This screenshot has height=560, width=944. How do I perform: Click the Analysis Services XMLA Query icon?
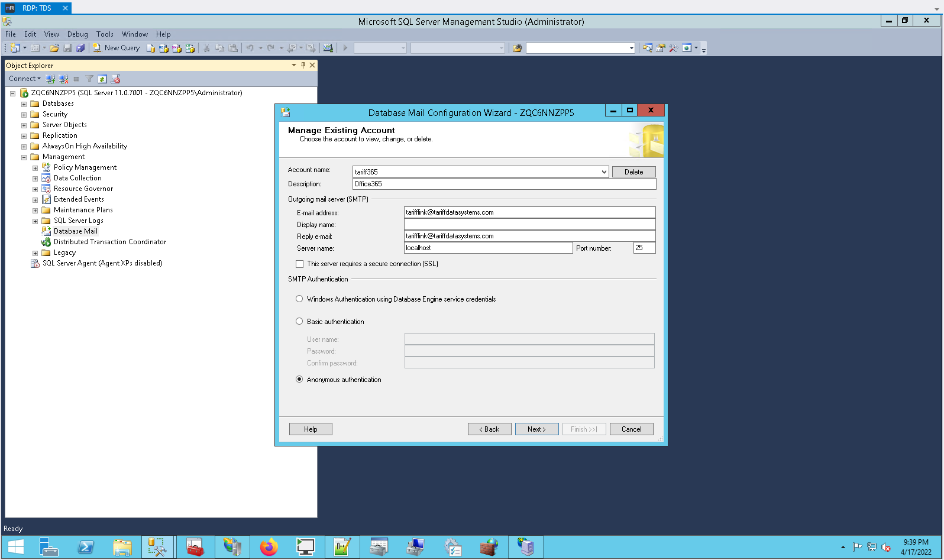click(190, 48)
